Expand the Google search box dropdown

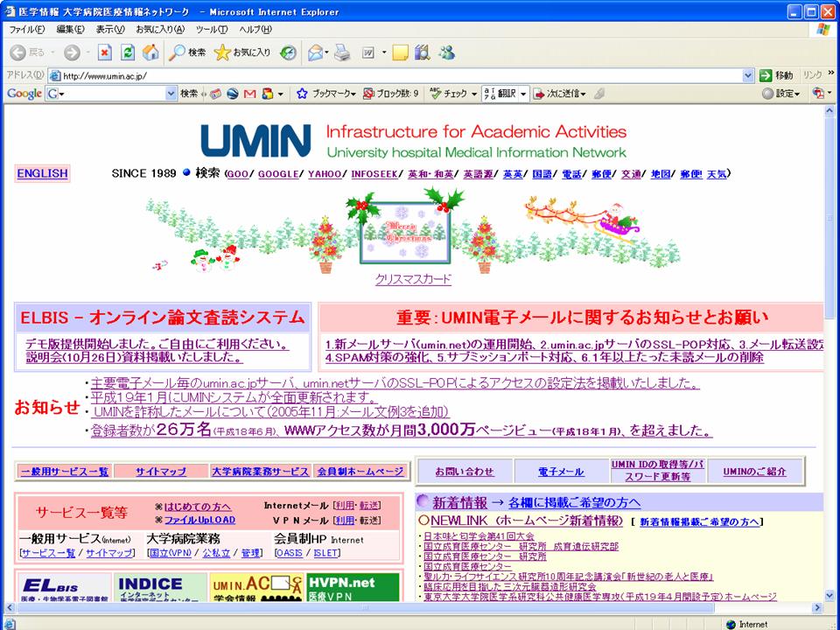pyautogui.click(x=171, y=94)
